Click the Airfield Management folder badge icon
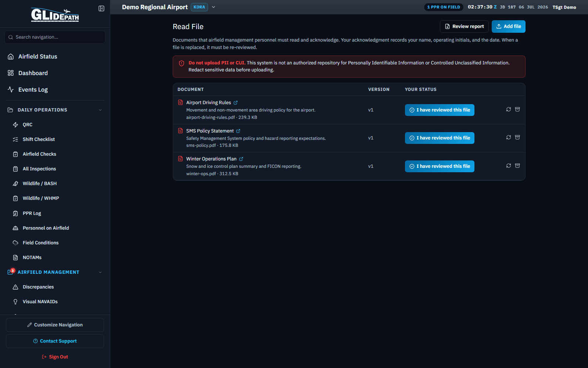 [11, 272]
